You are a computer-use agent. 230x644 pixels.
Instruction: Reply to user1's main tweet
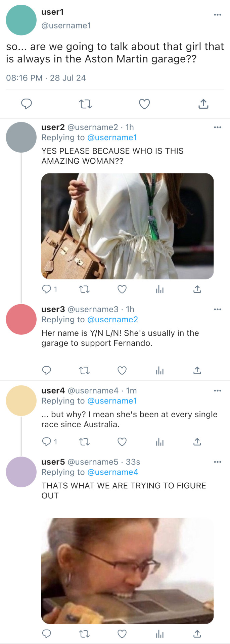27,104
